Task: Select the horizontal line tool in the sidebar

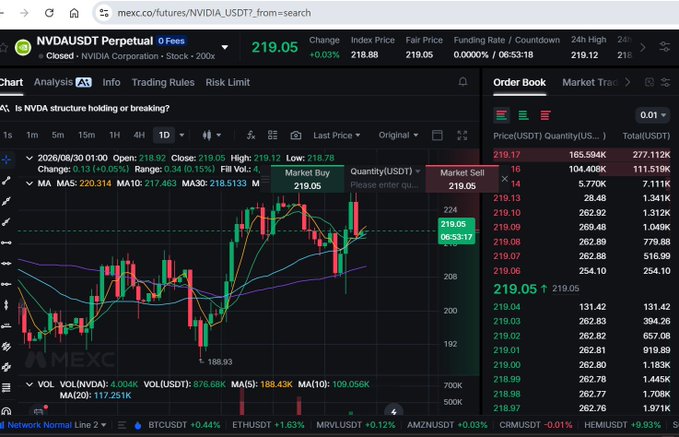Action: pyautogui.click(x=6, y=243)
